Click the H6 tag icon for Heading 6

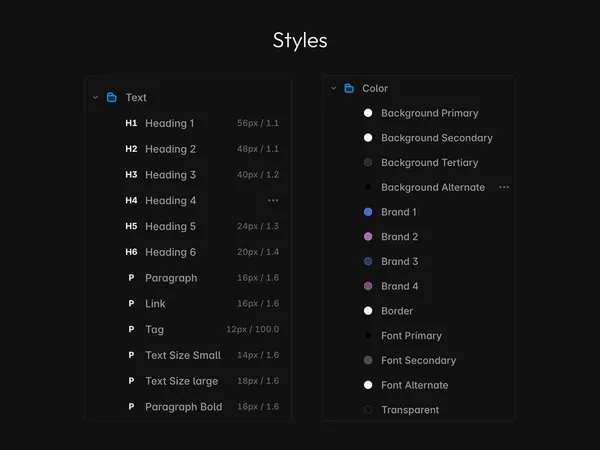pyautogui.click(x=131, y=252)
